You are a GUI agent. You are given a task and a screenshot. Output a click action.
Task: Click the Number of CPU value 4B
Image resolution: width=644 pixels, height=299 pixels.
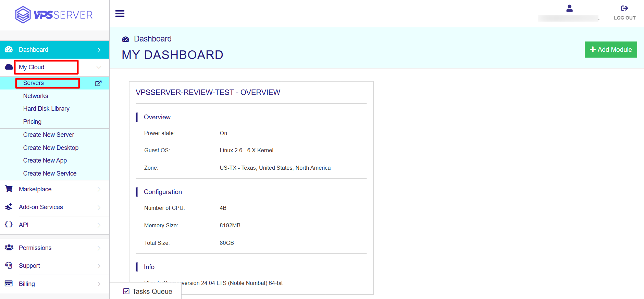coord(223,208)
